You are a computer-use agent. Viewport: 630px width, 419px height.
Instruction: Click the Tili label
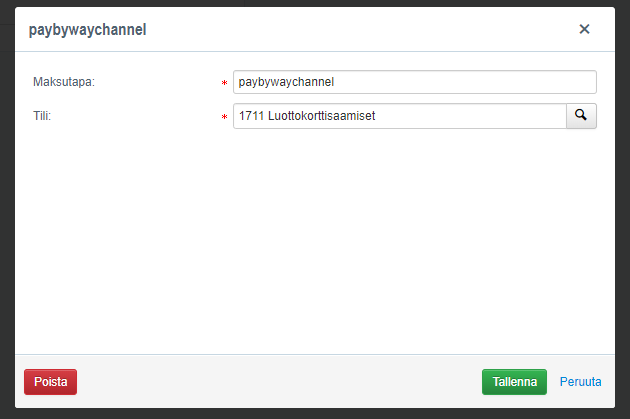click(42, 116)
